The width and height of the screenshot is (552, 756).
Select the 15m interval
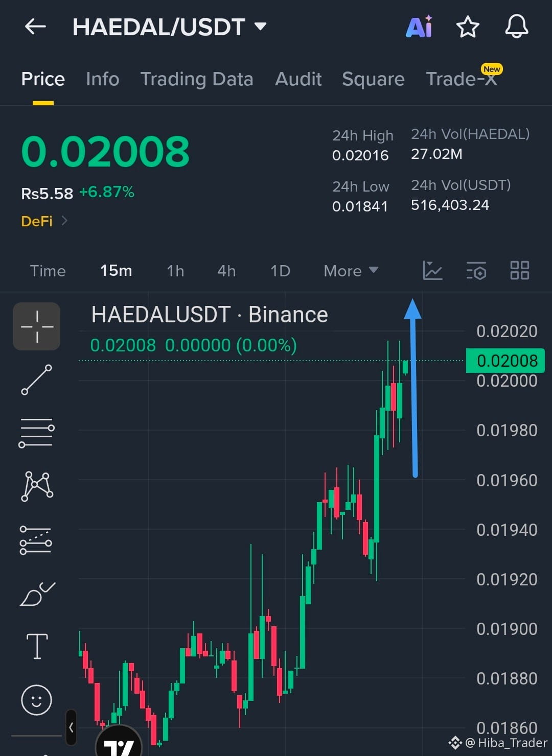[x=116, y=271]
